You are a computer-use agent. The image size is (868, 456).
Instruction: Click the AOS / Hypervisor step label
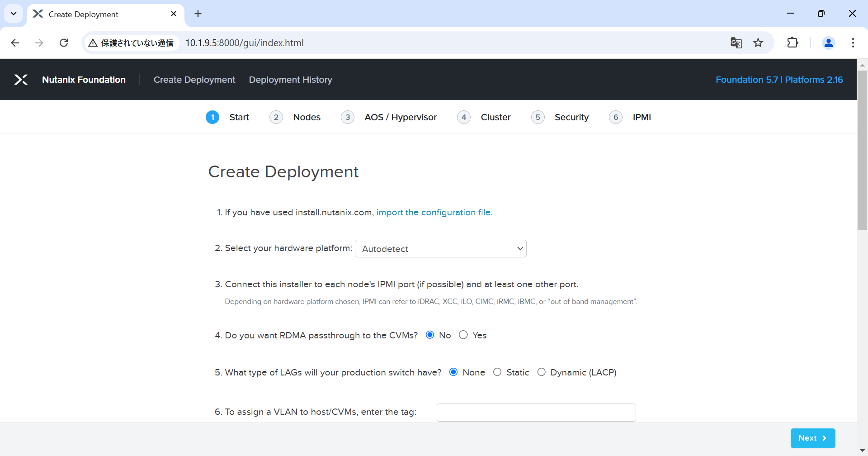(401, 117)
